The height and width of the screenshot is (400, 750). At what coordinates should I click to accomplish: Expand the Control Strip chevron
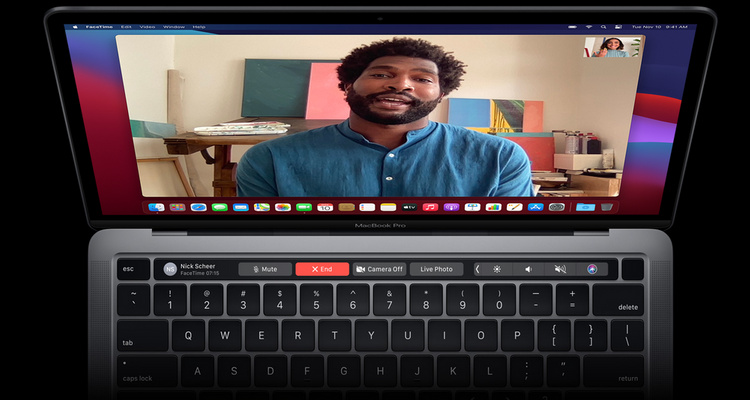point(477,269)
